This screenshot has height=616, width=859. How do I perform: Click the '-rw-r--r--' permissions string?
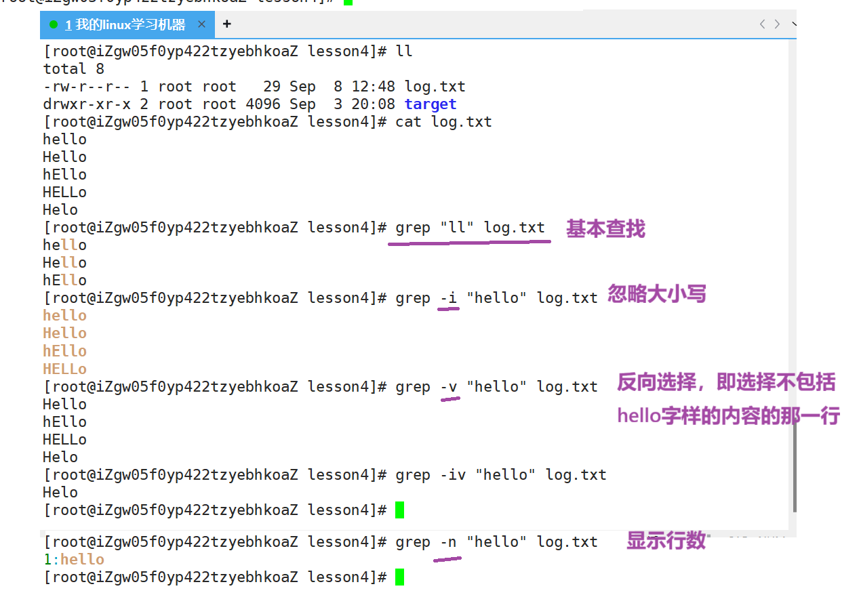[x=87, y=87]
